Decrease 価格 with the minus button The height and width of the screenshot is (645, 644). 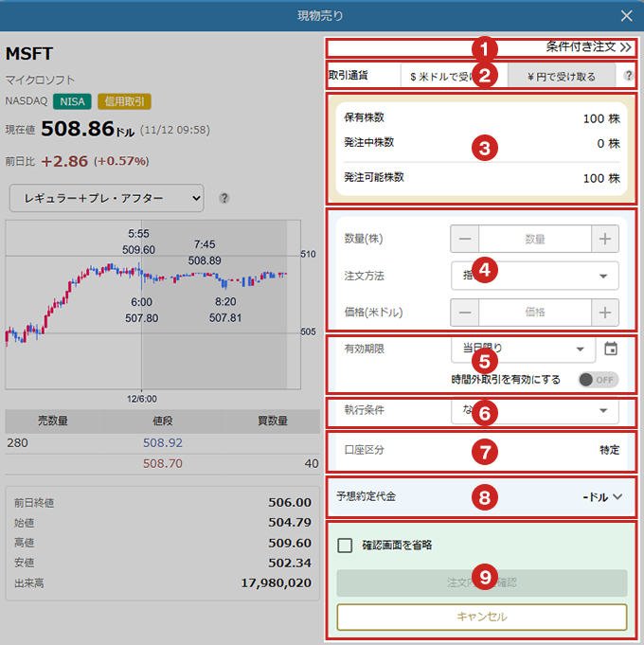[465, 313]
